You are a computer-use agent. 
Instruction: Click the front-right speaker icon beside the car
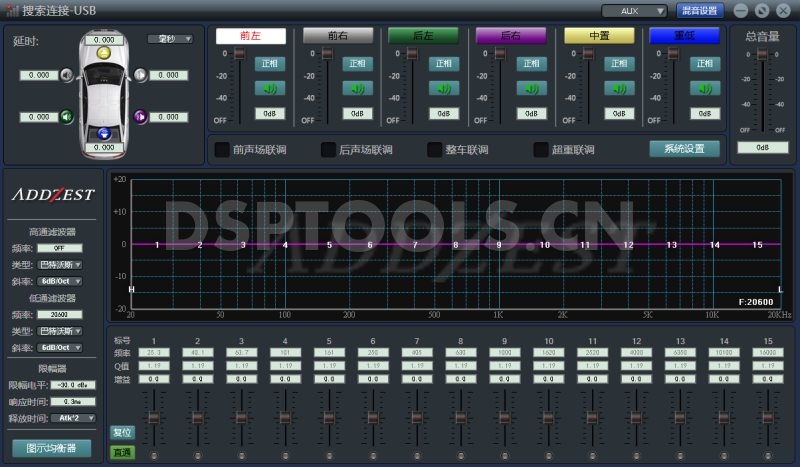coord(140,75)
